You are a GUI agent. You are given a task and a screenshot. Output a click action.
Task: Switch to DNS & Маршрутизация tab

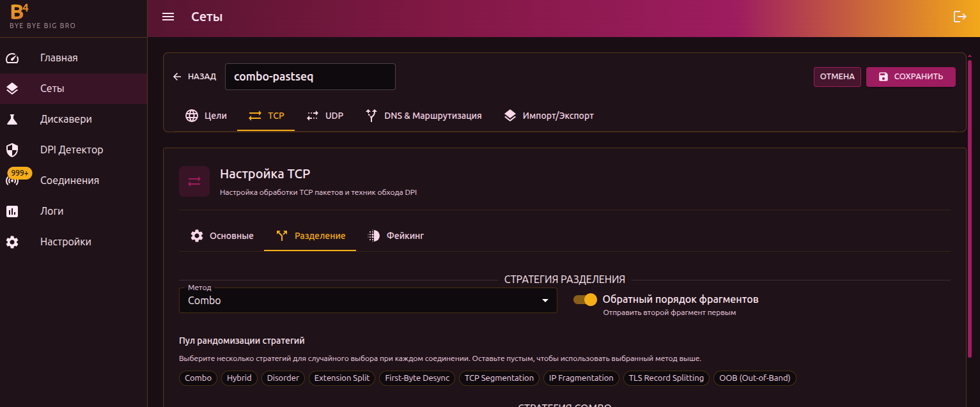coord(423,116)
